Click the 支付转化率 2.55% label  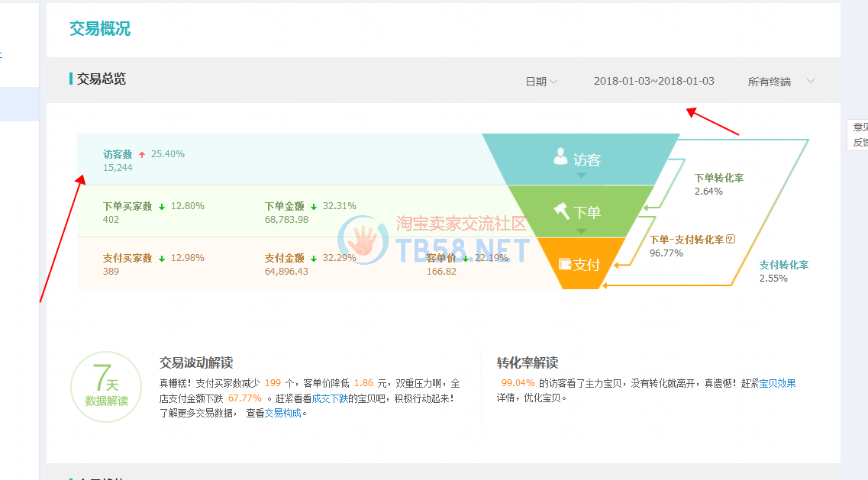[x=783, y=272]
